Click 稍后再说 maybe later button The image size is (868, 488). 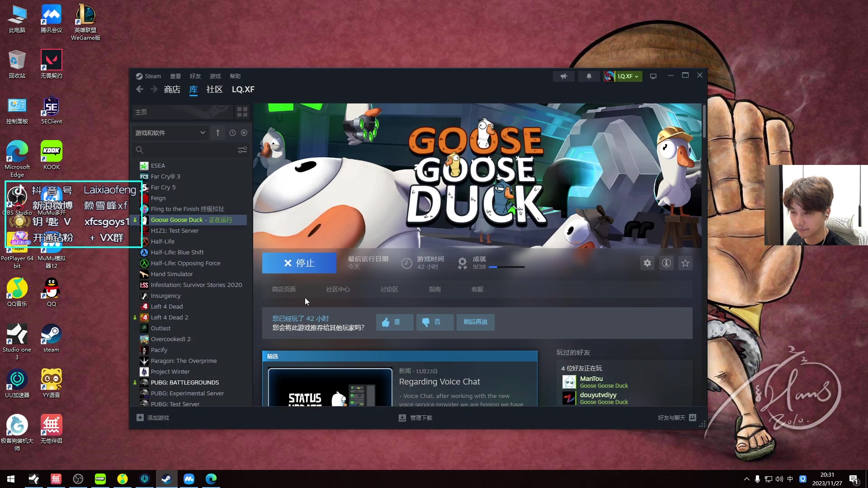(x=476, y=322)
